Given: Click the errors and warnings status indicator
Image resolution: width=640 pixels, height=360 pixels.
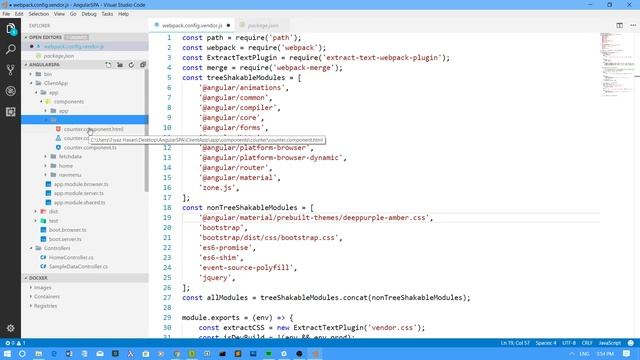Looking at the screenshot, I should pyautogui.click(x=15, y=343).
